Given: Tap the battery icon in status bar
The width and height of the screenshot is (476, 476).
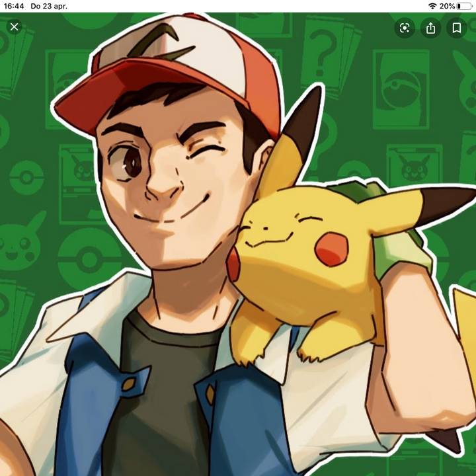Looking at the screenshot, I should 464,6.
